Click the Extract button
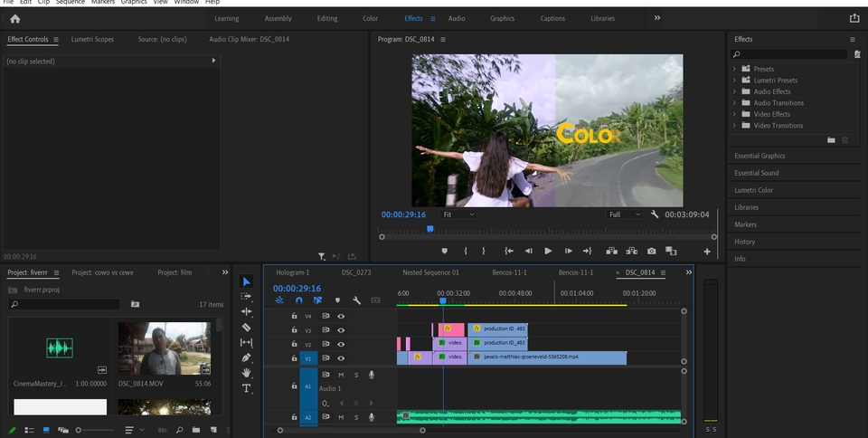Image resolution: width=868 pixels, height=438 pixels. (632, 251)
